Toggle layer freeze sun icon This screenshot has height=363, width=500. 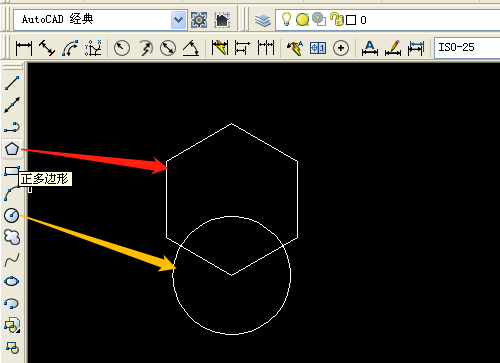[302, 20]
